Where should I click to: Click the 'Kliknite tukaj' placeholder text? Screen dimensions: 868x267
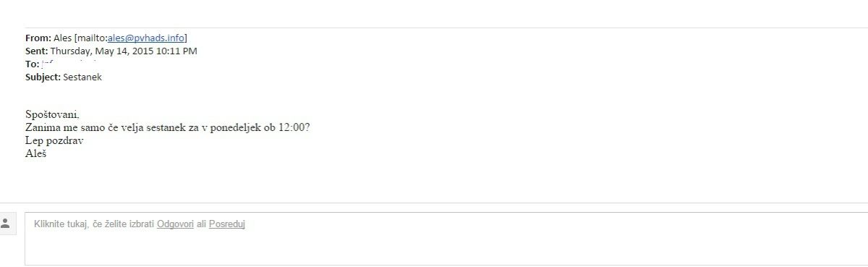(61, 224)
